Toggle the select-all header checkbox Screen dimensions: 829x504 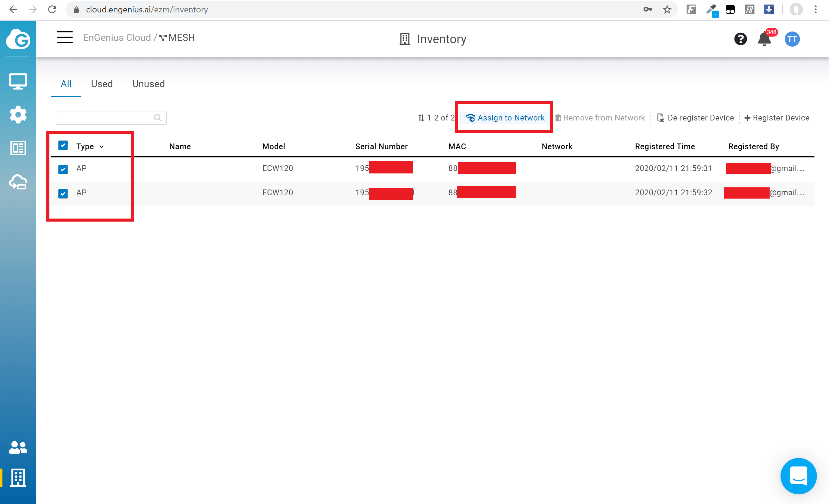(x=63, y=146)
